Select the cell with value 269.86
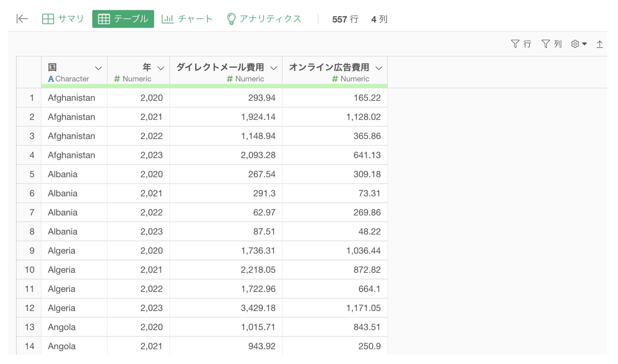 point(335,212)
